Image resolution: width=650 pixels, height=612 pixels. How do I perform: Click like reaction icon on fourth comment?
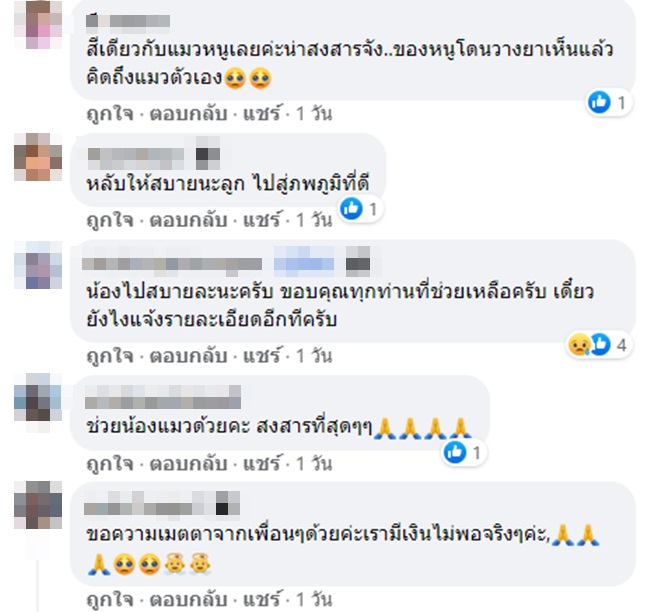coord(455,452)
